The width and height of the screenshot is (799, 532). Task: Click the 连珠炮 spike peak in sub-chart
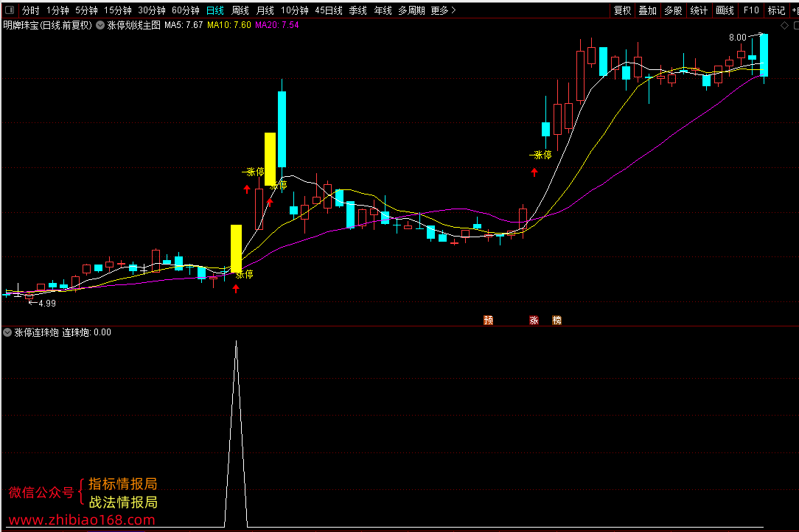(x=236, y=343)
